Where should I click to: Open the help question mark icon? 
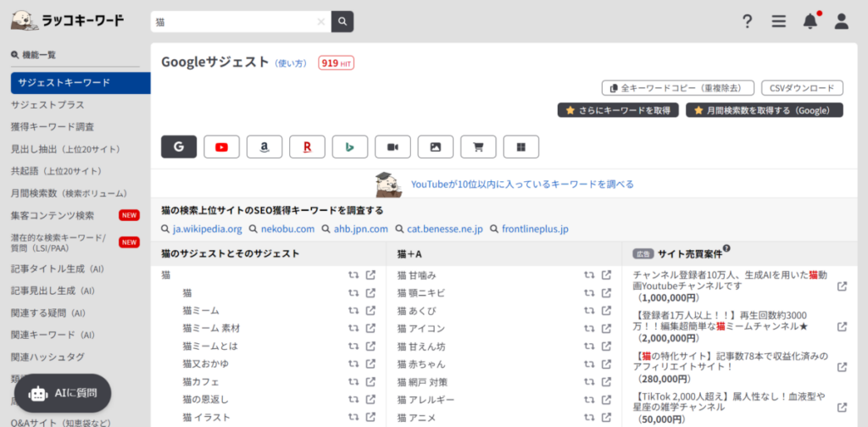[748, 22]
